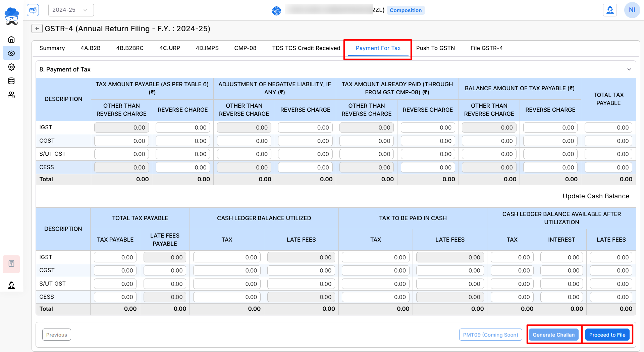Screen dimensions: 644x352
Task: Click the Proceed to File button
Action: [x=607, y=335]
